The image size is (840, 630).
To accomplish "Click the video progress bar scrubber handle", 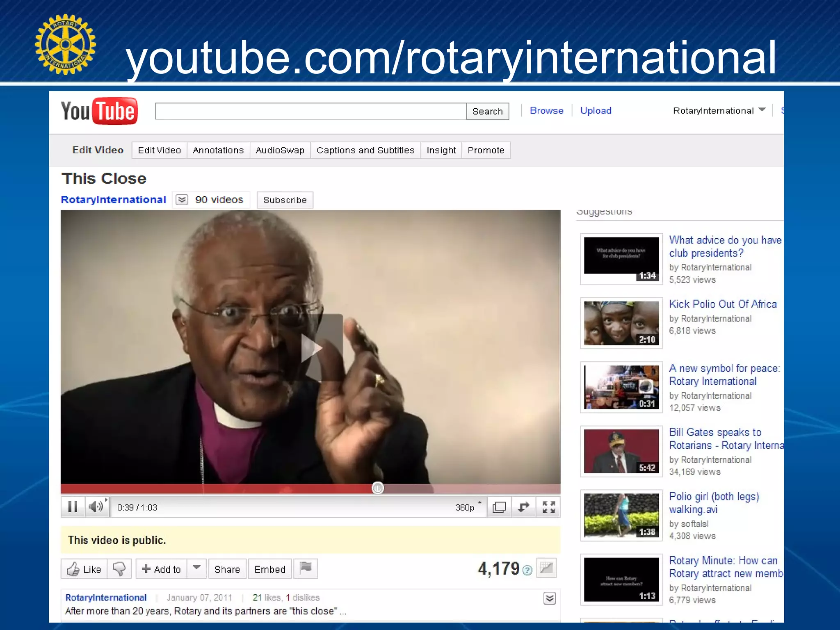I will (378, 488).
